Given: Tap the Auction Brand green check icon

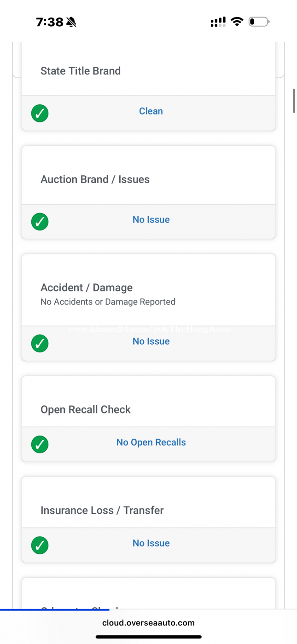Looking at the screenshot, I should (40, 222).
